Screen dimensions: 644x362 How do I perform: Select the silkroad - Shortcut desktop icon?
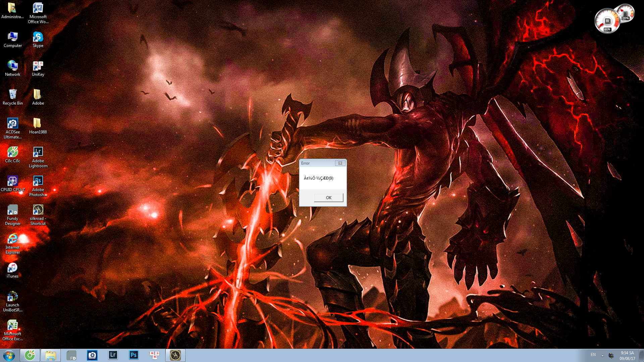tap(38, 215)
